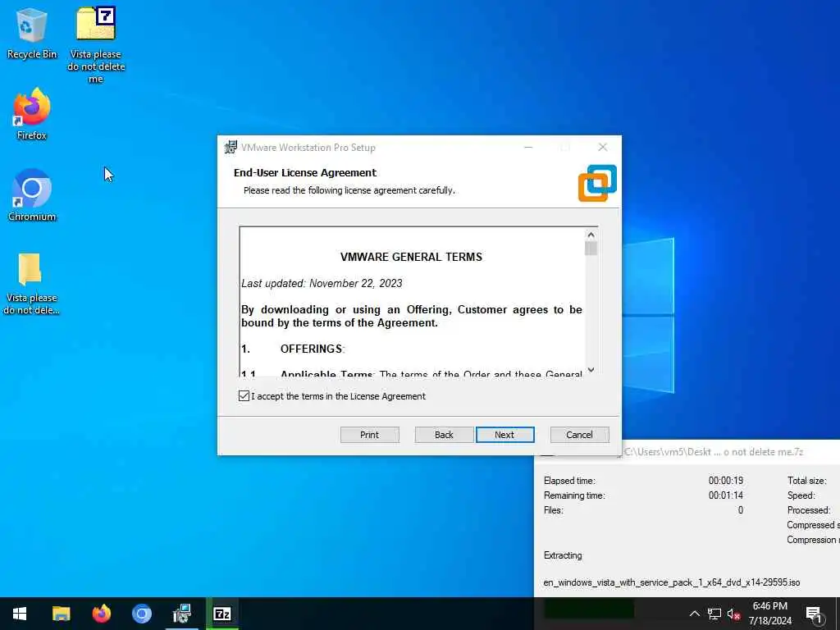Click the elapsed time value 00:00:19
Screen dimensions: 840x630
pos(726,481)
